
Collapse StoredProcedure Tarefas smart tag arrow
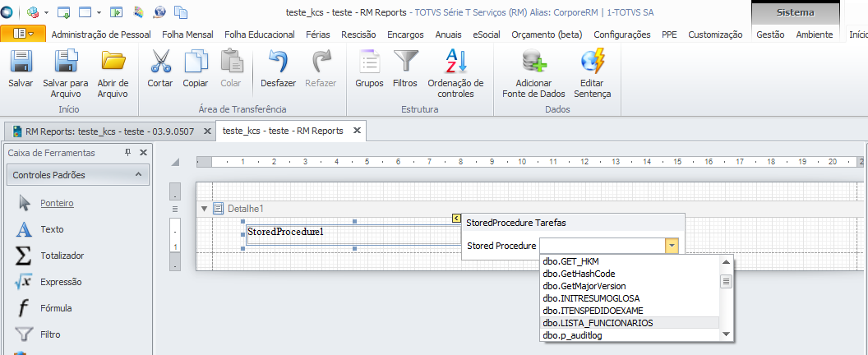click(x=456, y=219)
